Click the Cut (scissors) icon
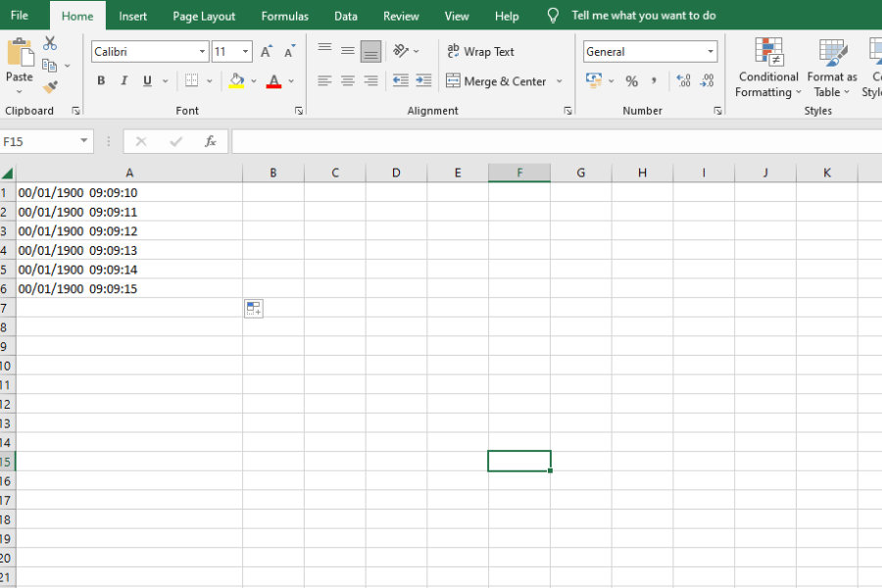882x588 pixels. (x=50, y=42)
